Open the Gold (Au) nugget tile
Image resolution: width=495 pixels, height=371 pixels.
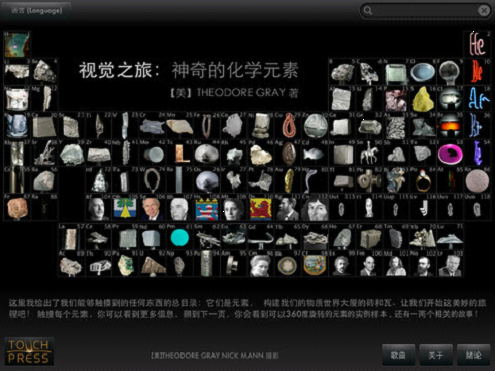(x=289, y=180)
